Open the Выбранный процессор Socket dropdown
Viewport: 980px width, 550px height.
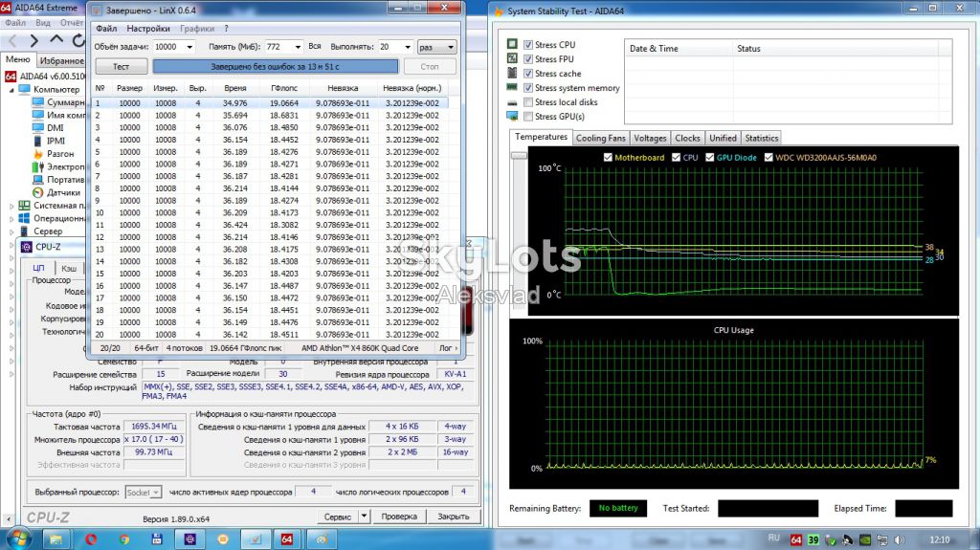click(144, 493)
